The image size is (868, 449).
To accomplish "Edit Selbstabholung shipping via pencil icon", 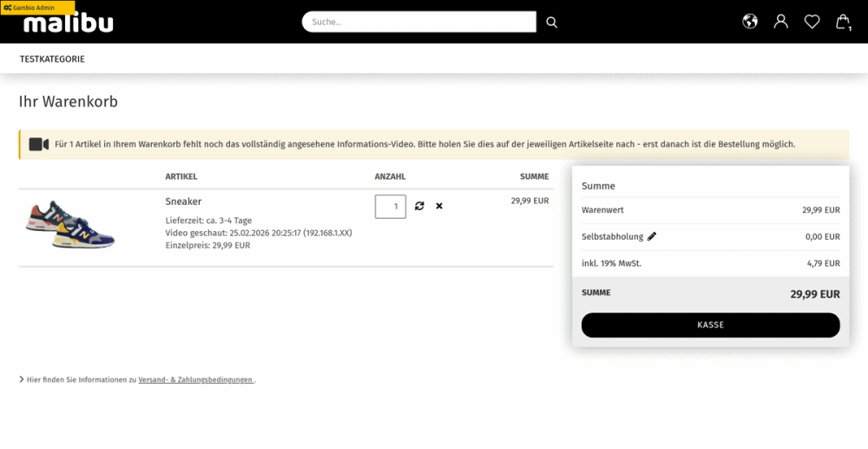I will (x=652, y=236).
